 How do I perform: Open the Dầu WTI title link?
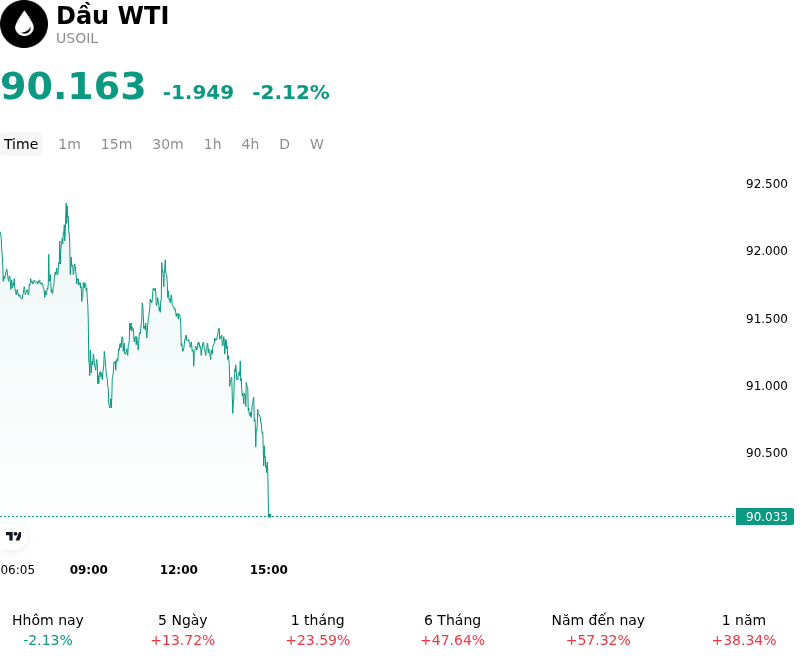pos(112,15)
